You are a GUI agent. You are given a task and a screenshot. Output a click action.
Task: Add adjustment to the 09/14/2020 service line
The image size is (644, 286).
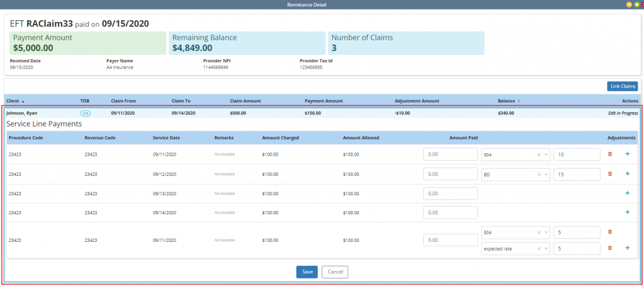click(x=627, y=212)
